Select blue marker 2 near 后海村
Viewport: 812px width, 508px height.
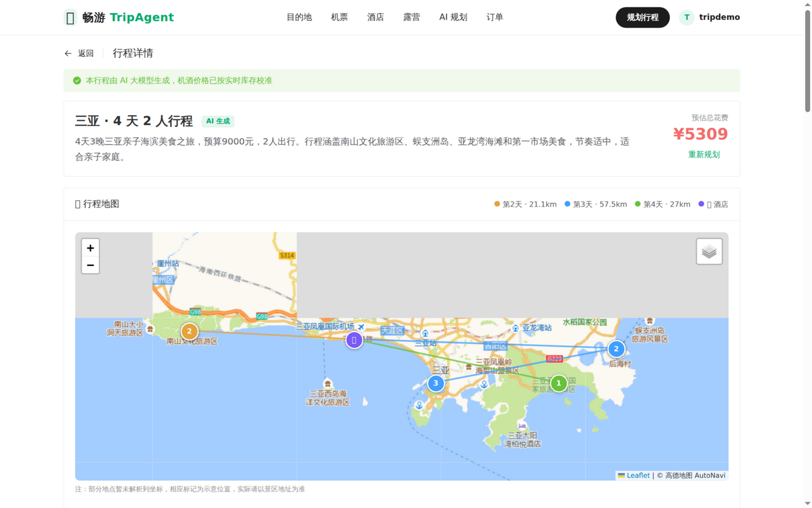pos(616,349)
